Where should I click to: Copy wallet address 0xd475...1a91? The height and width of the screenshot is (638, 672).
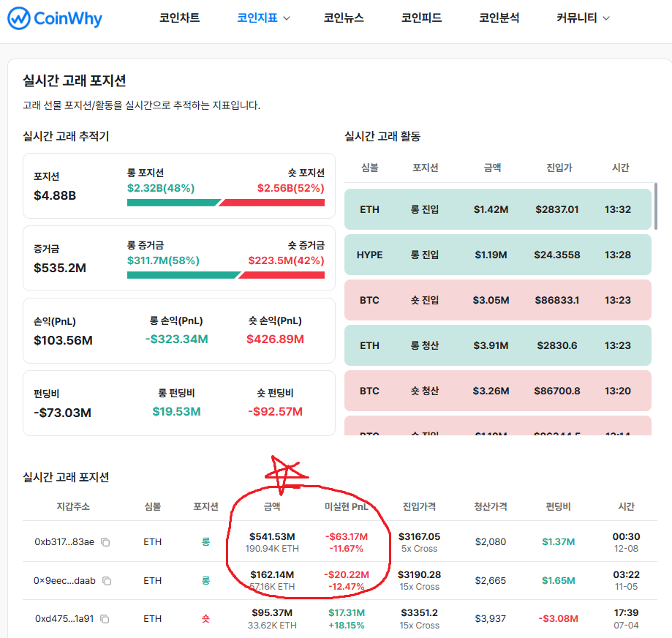pyautogui.click(x=105, y=619)
